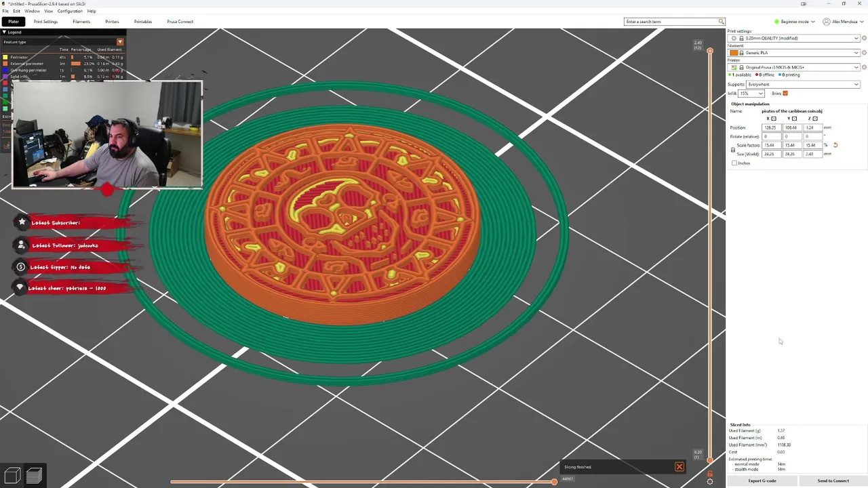The width and height of the screenshot is (868, 488).
Task: Toggle the scale factor lock icon
Action: pos(733,150)
